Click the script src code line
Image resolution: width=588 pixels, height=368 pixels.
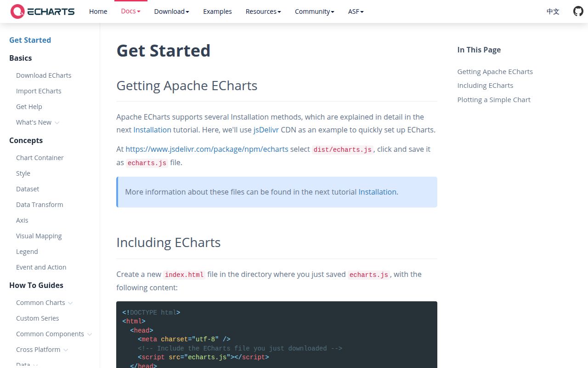pyautogui.click(x=203, y=357)
